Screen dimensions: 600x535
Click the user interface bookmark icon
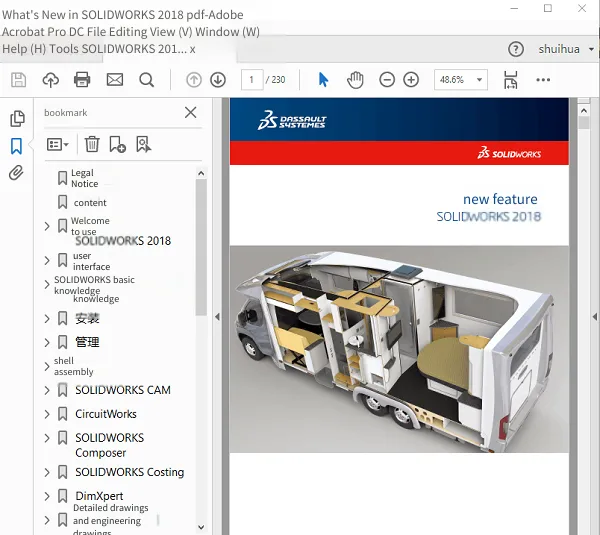point(62,261)
